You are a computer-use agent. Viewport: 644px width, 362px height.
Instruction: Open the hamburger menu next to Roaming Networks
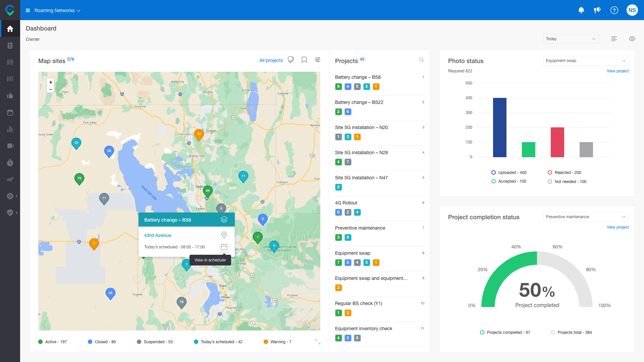pyautogui.click(x=27, y=10)
